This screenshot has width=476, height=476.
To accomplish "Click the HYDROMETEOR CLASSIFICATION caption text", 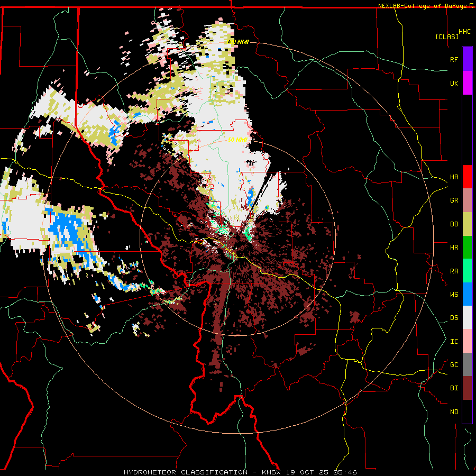I will pos(186,472).
